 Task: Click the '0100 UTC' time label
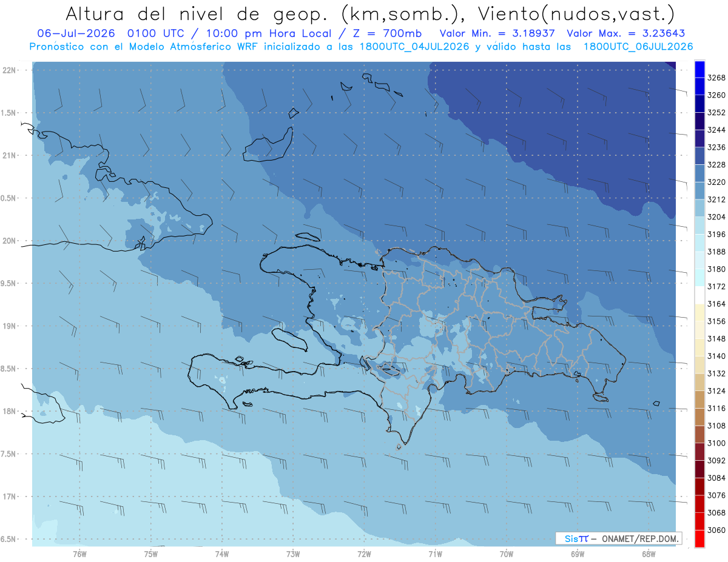157,34
